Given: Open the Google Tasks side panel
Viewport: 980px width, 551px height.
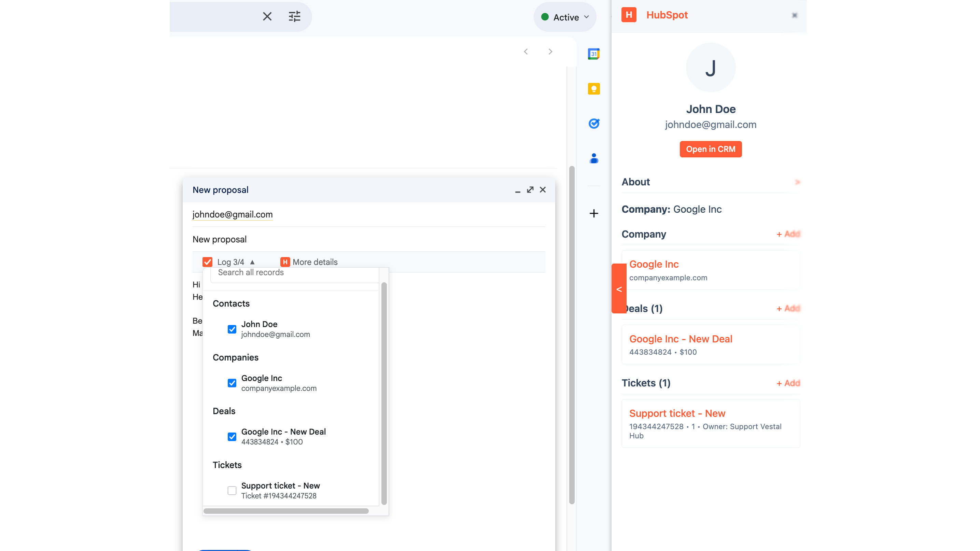Looking at the screenshot, I should 594,124.
